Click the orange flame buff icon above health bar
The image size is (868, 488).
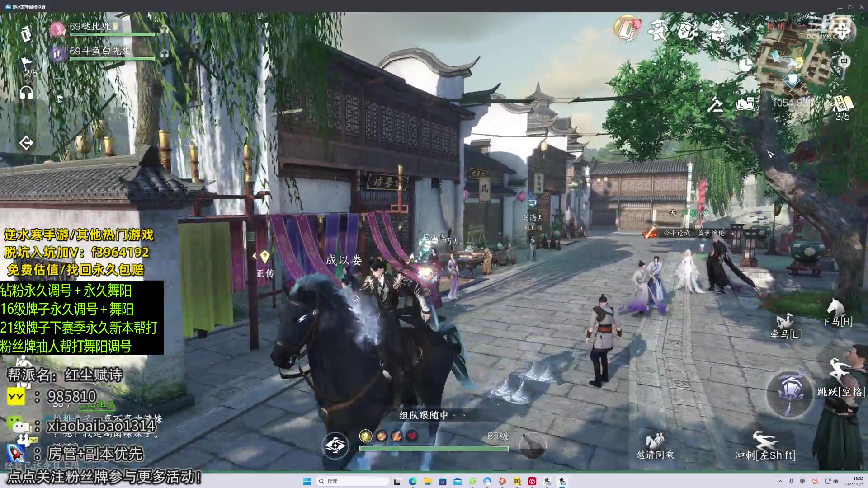pos(396,436)
